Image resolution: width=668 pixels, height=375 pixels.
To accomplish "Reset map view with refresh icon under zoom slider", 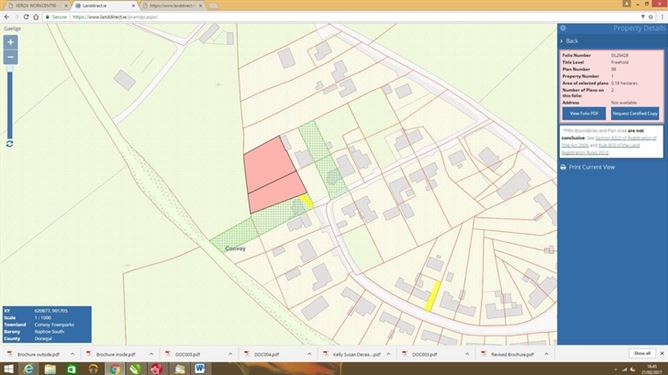I will pos(9,144).
